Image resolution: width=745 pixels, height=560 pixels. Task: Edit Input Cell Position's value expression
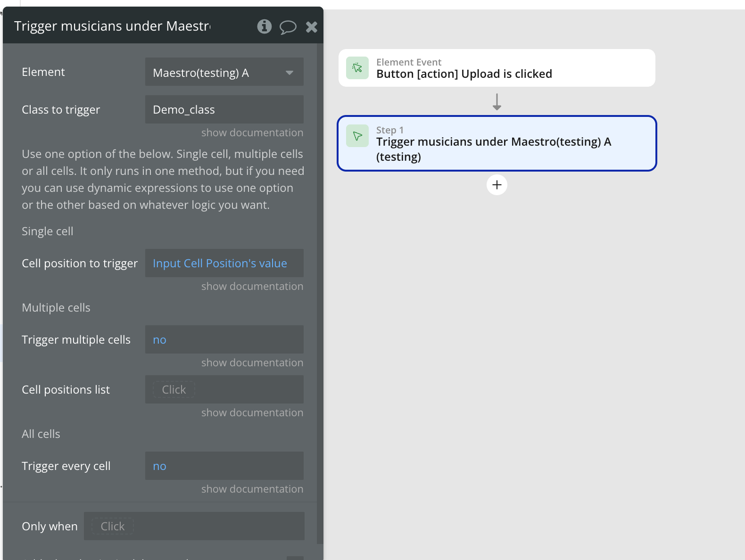(x=220, y=263)
